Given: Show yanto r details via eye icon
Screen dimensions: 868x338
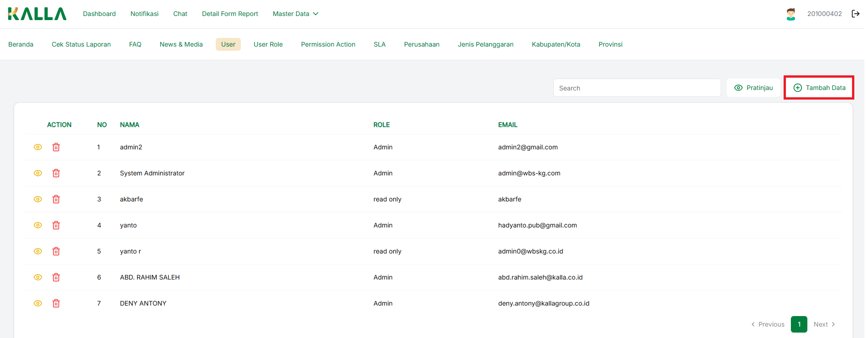Looking at the screenshot, I should pos(38,251).
